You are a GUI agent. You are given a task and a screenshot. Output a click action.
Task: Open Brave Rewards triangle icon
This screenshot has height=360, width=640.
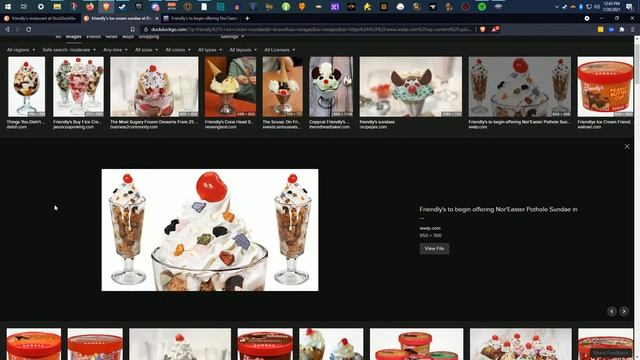(x=495, y=29)
